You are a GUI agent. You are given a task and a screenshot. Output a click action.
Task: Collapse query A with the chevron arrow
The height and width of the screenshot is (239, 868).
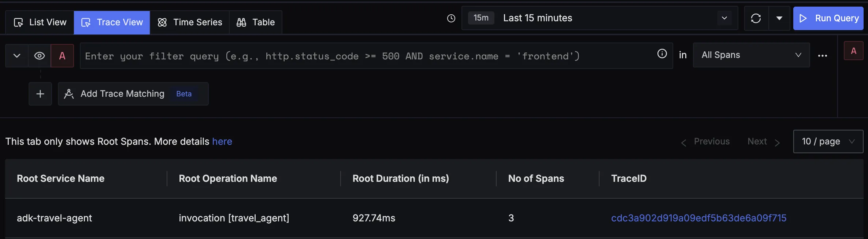[x=17, y=56]
